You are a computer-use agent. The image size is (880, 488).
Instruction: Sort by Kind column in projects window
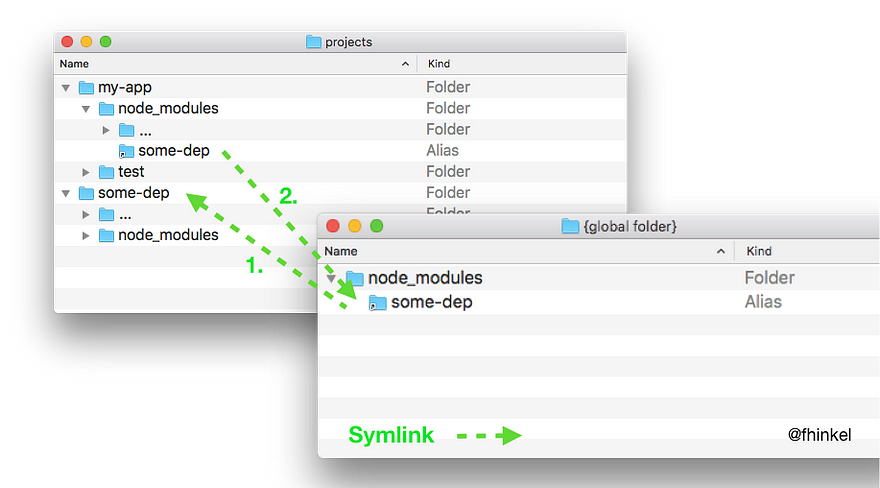439,64
